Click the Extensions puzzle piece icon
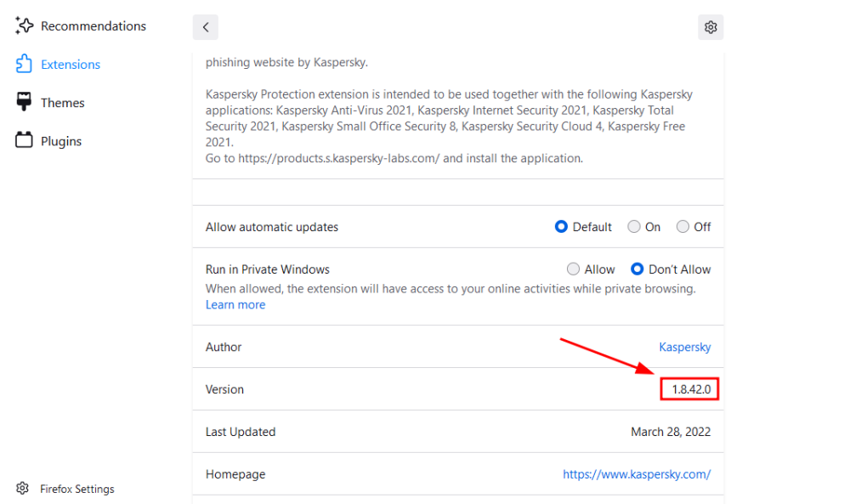The image size is (850, 504). (24, 65)
